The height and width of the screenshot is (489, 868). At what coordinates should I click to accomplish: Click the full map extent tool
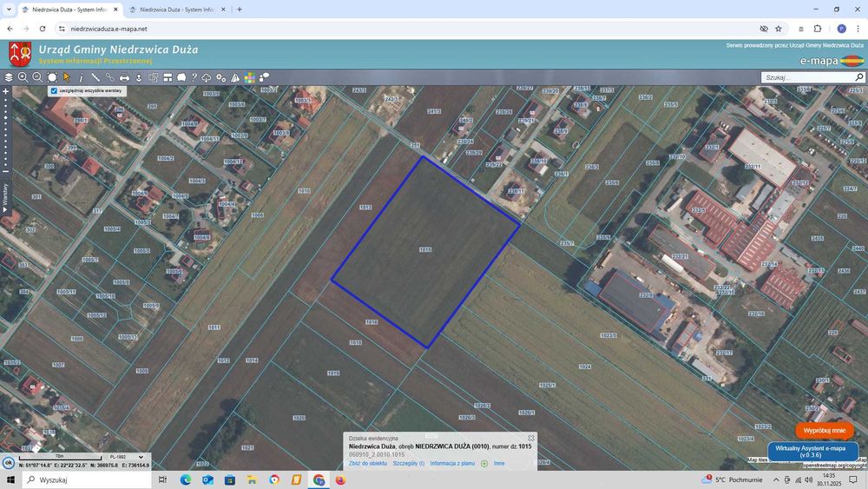pyautogui.click(x=52, y=77)
